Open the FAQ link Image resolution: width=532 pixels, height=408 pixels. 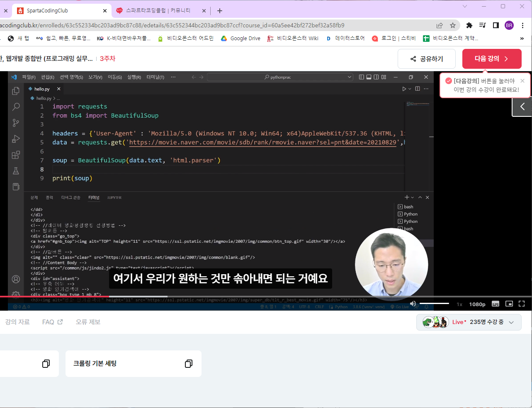(52, 322)
